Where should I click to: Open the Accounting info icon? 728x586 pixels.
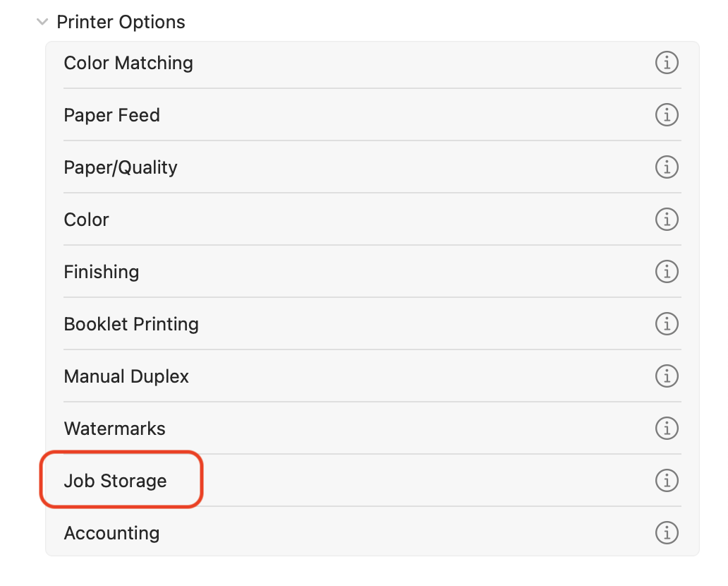[x=667, y=533]
